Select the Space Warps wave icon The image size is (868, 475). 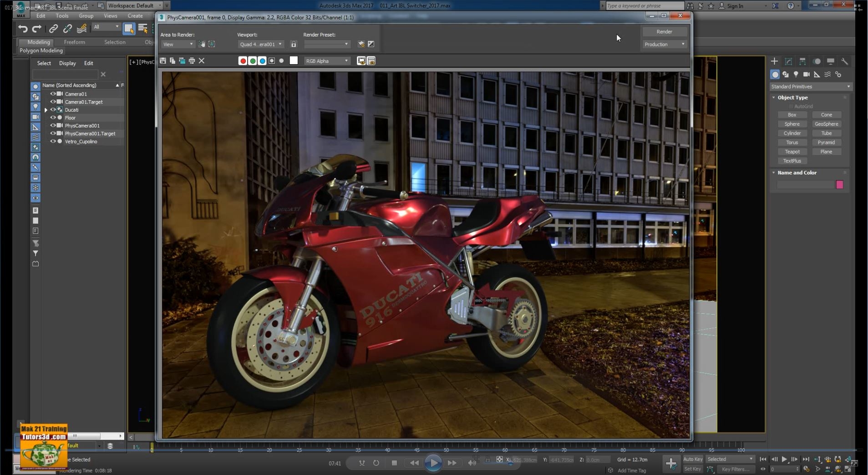tap(827, 74)
